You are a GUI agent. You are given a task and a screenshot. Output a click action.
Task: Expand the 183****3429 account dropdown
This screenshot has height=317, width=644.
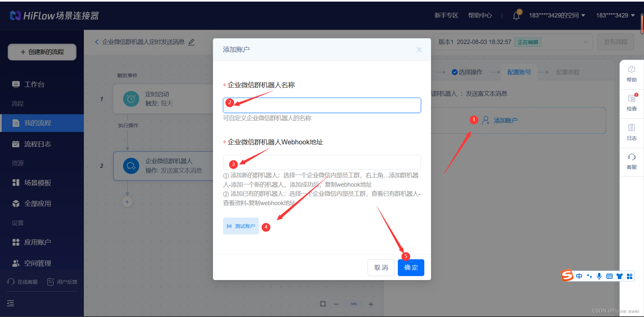(x=615, y=15)
